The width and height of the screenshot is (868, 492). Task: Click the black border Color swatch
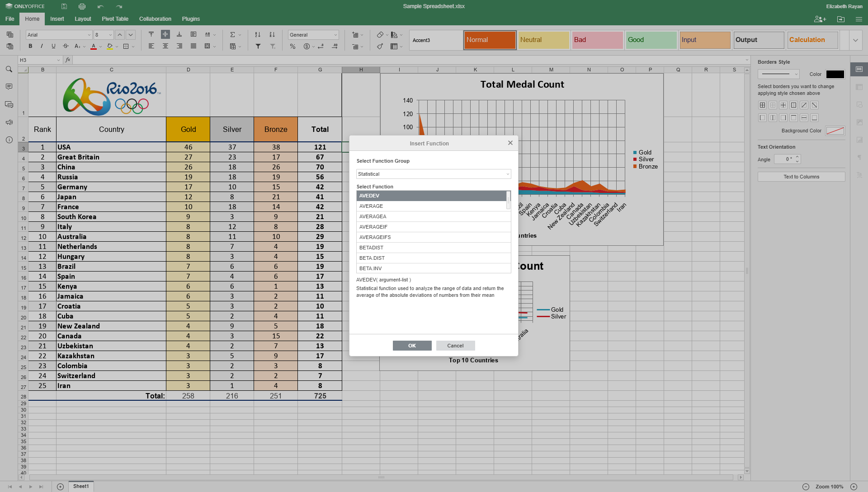(x=835, y=74)
